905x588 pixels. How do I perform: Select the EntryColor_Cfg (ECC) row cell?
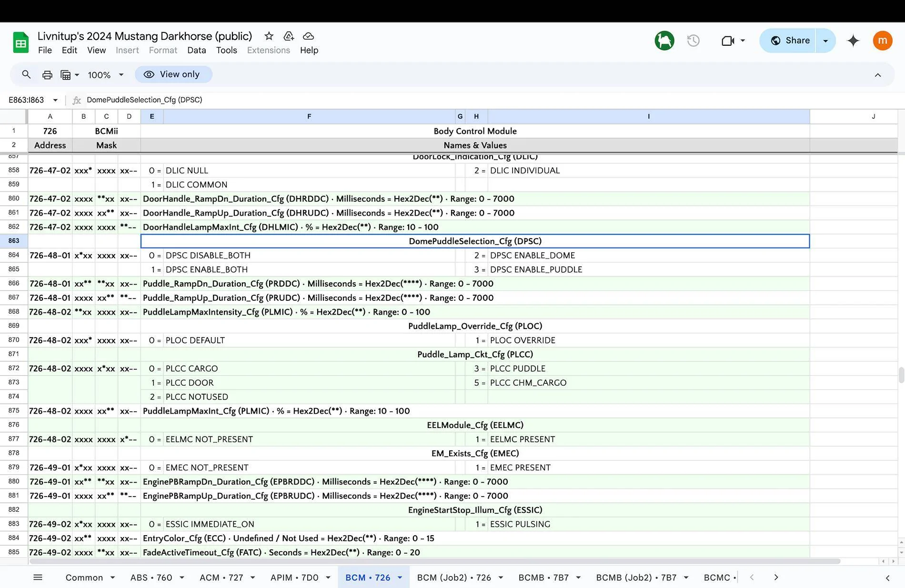pyautogui.click(x=475, y=538)
